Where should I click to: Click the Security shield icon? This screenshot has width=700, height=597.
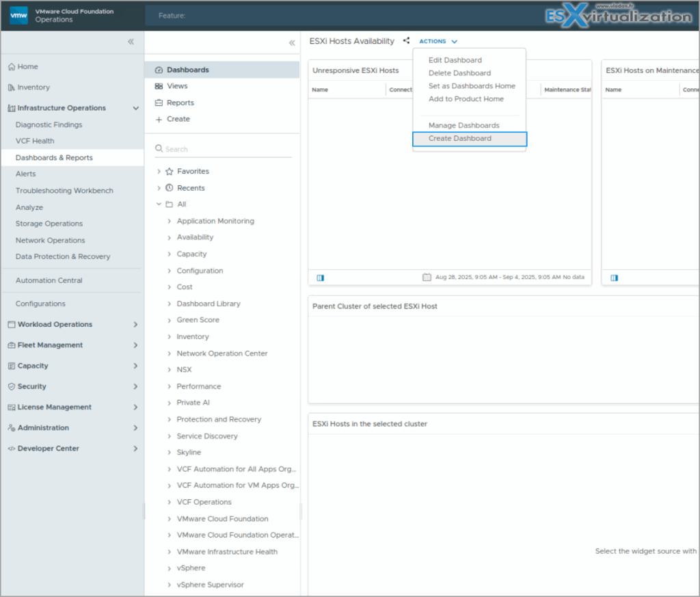[12, 386]
